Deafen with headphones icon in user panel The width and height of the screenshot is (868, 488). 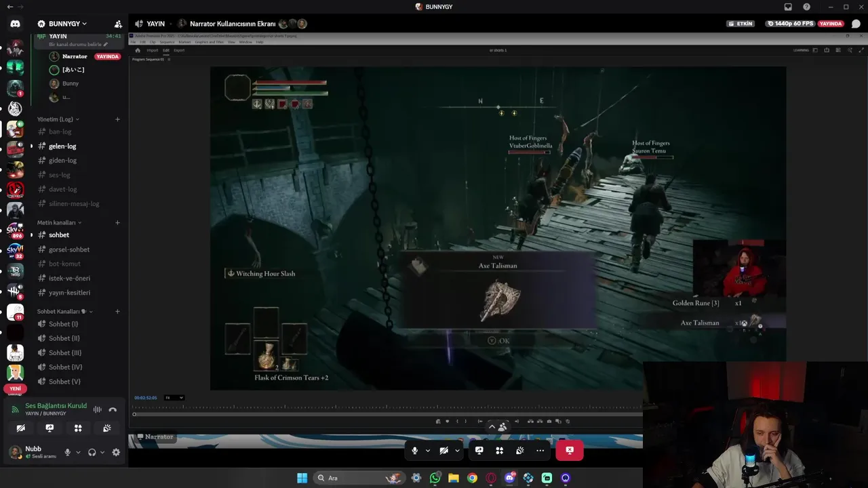click(x=92, y=452)
